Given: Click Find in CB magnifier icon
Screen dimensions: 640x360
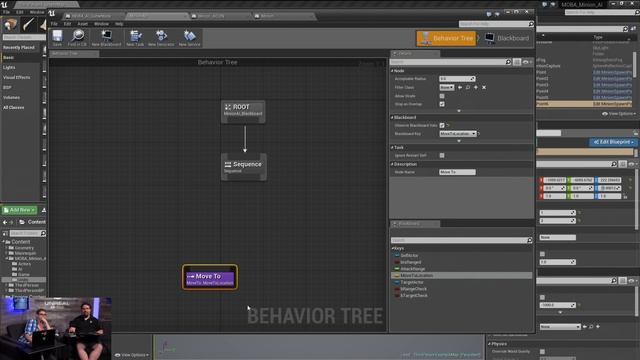Looking at the screenshot, I should [77, 38].
